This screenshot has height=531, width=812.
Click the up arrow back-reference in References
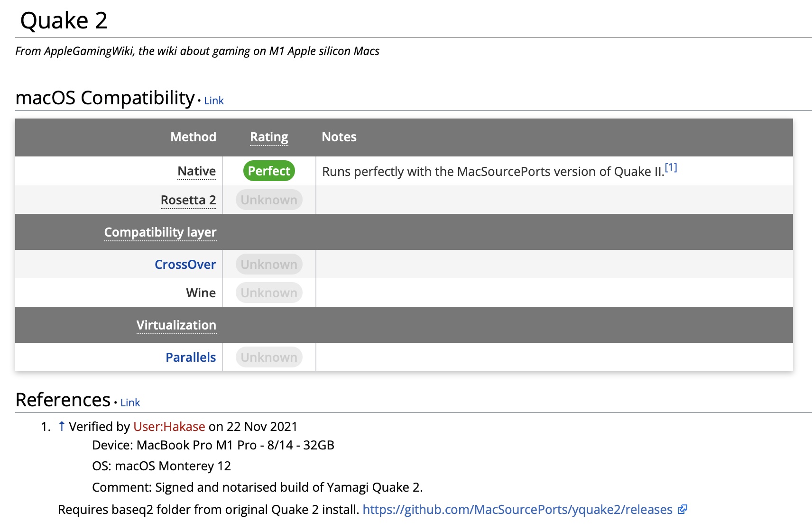(62, 426)
